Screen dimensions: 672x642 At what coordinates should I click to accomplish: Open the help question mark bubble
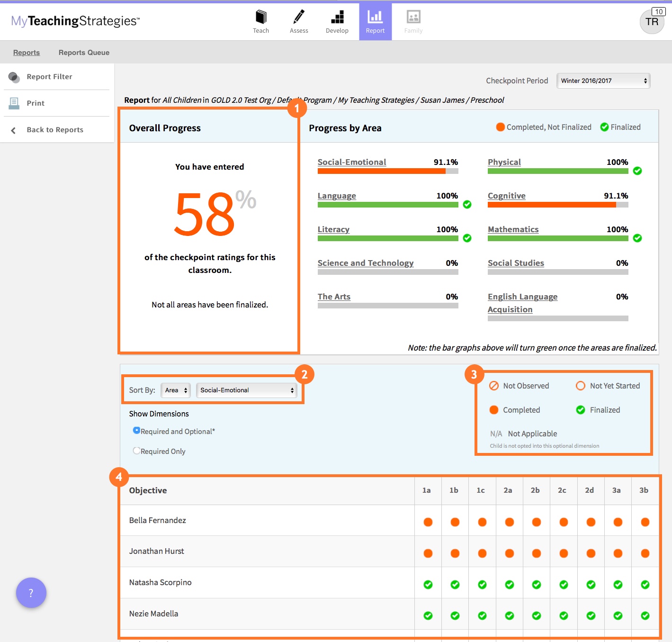(x=31, y=592)
